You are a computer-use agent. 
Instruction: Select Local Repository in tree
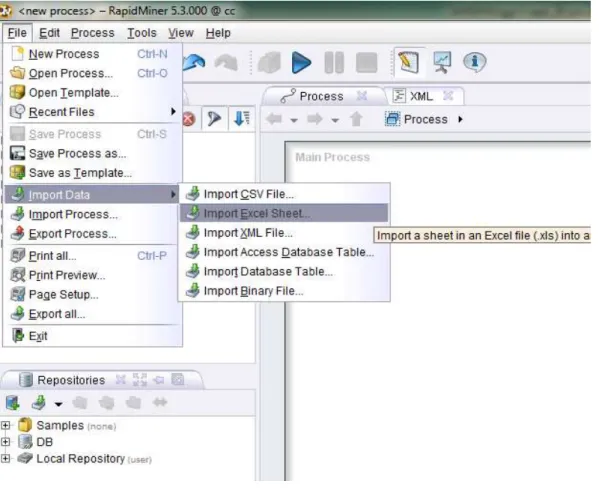[x=85, y=458]
